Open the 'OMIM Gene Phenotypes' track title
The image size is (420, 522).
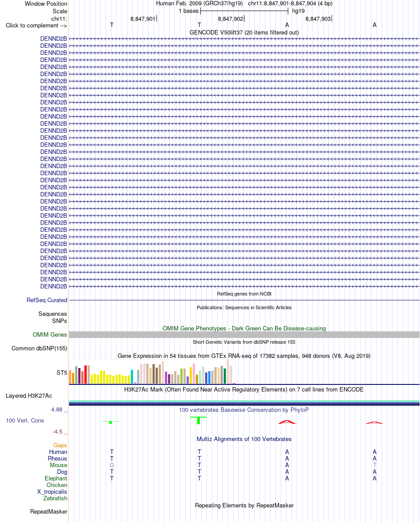click(x=244, y=328)
